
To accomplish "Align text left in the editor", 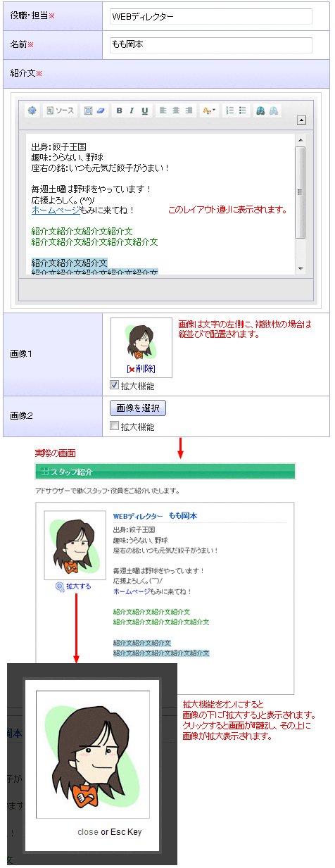I will (x=163, y=111).
